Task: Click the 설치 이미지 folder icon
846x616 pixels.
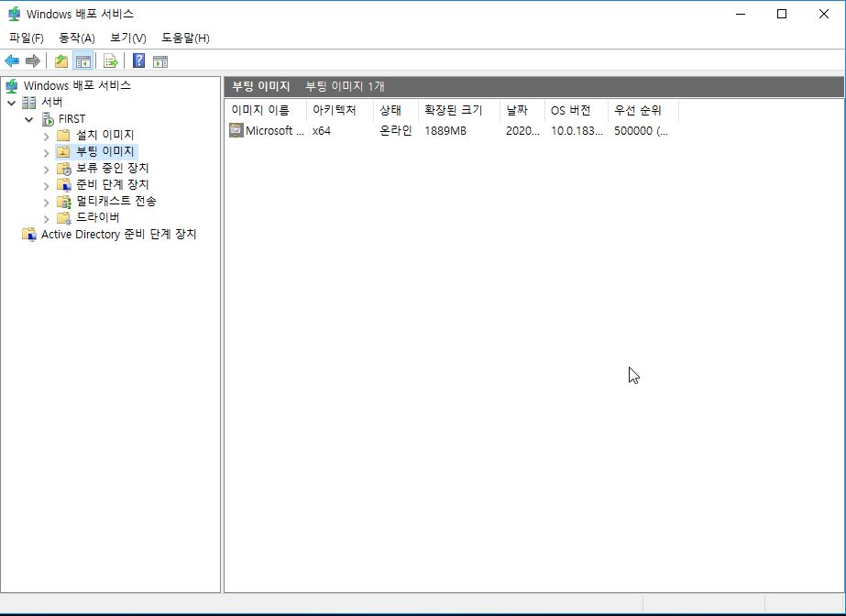Action: [63, 135]
